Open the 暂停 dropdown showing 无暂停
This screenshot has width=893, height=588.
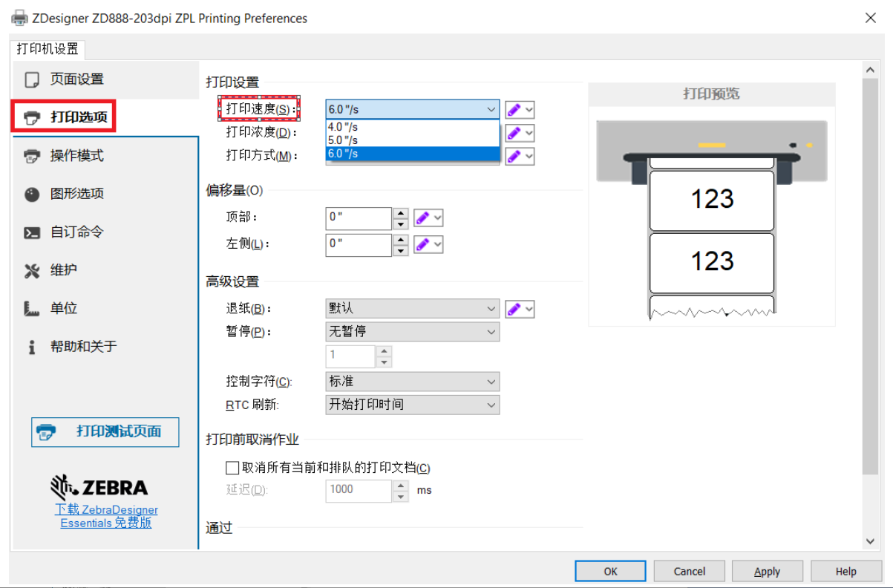(413, 332)
